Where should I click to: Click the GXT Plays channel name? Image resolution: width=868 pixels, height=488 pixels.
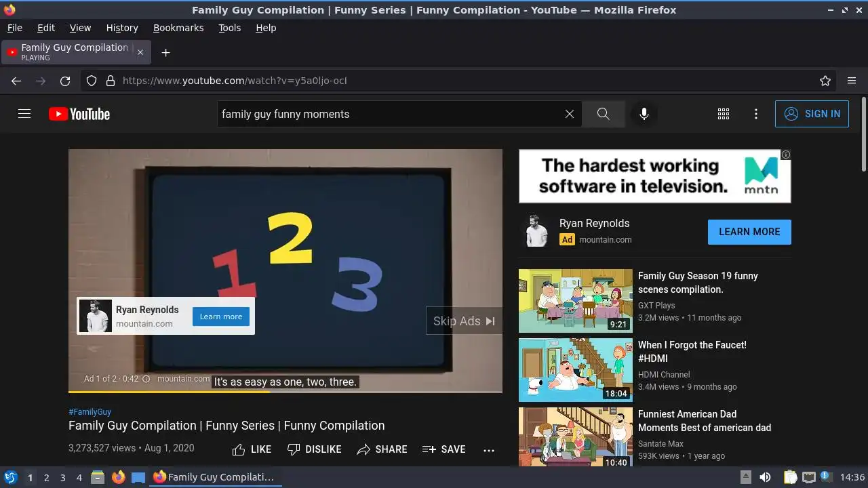(x=656, y=306)
